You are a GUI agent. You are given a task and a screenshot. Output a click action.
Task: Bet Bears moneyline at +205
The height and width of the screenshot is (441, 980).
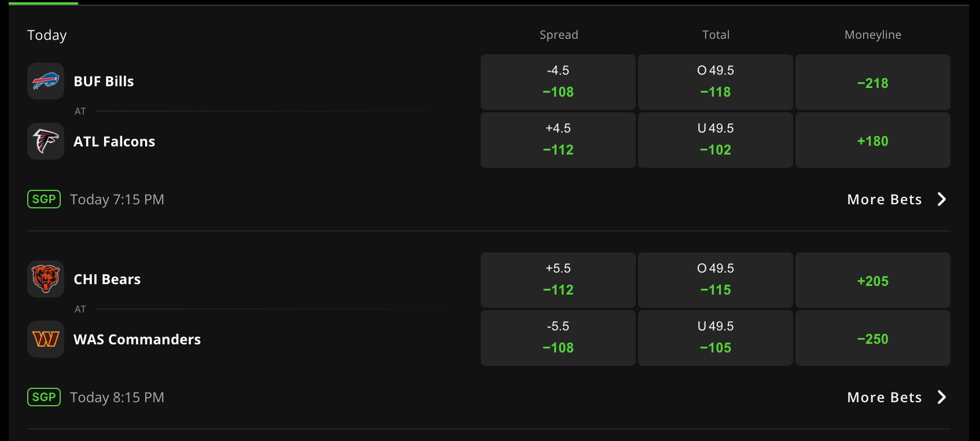pyautogui.click(x=873, y=280)
